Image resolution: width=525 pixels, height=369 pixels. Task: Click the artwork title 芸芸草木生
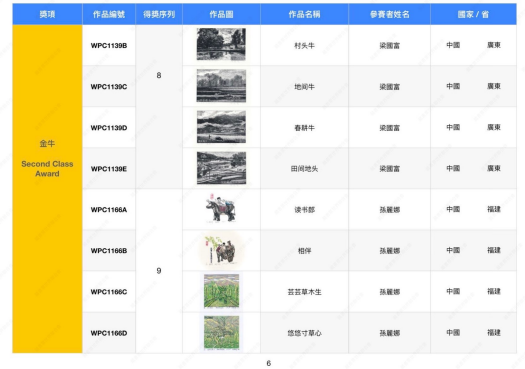pos(304,292)
